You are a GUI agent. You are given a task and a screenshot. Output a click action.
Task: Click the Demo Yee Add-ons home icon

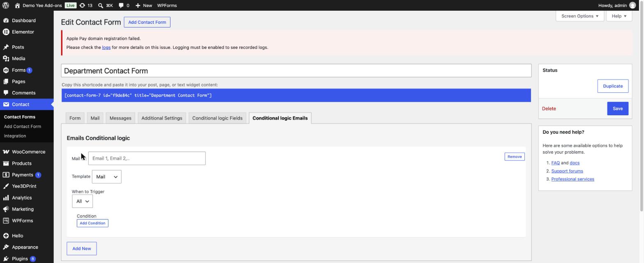pos(17,5)
